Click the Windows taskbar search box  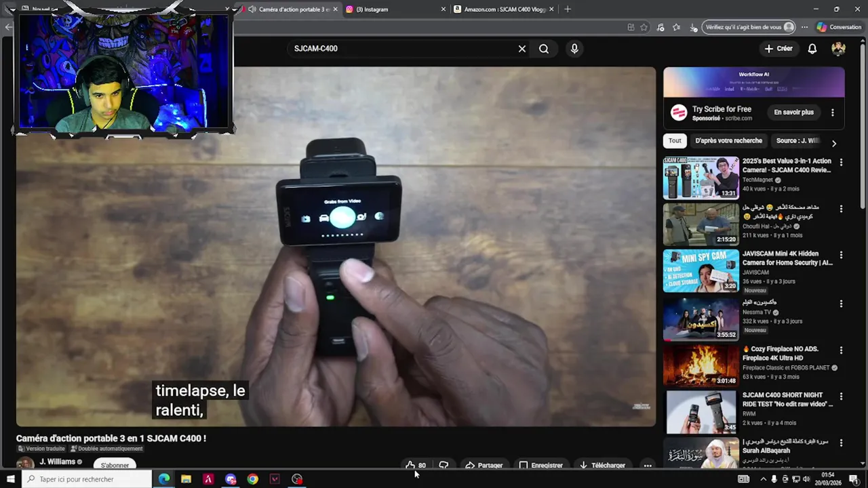click(x=87, y=479)
